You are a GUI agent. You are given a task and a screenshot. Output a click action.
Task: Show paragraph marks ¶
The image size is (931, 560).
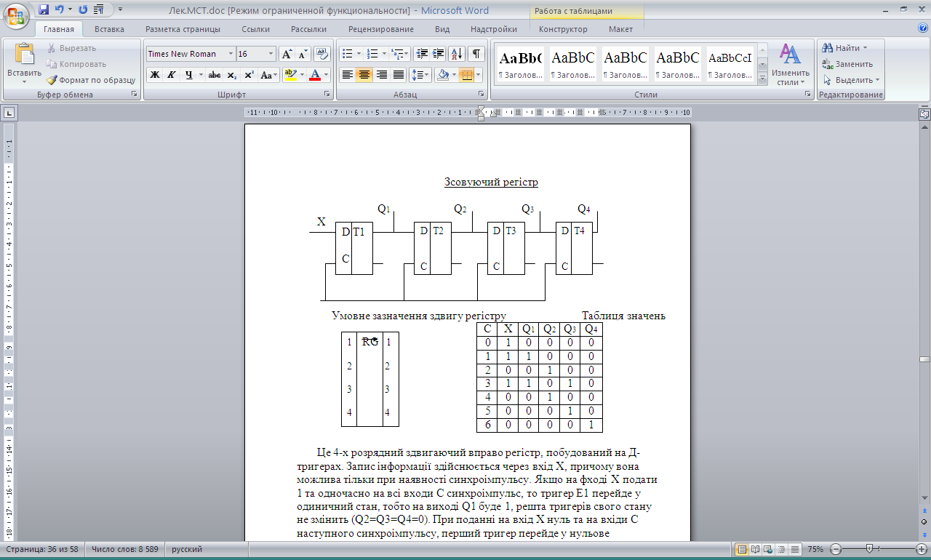(476, 54)
